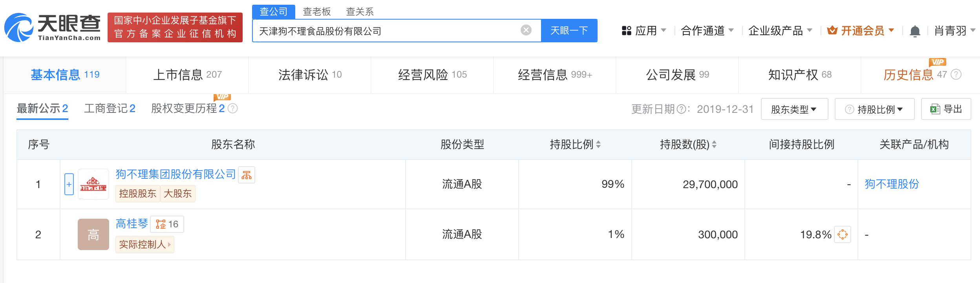The width and height of the screenshot is (980, 283).
Task: Click the help icon beside 股权变更历程
Action: pyautogui.click(x=233, y=109)
